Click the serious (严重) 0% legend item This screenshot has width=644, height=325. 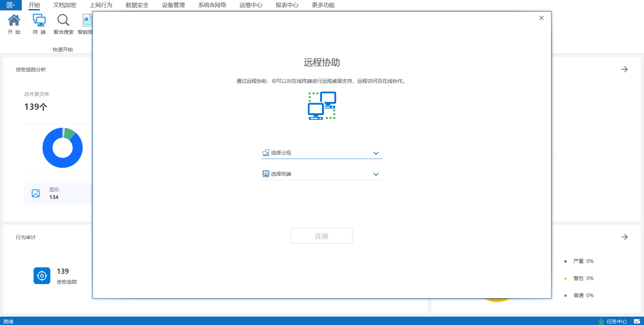(x=583, y=261)
